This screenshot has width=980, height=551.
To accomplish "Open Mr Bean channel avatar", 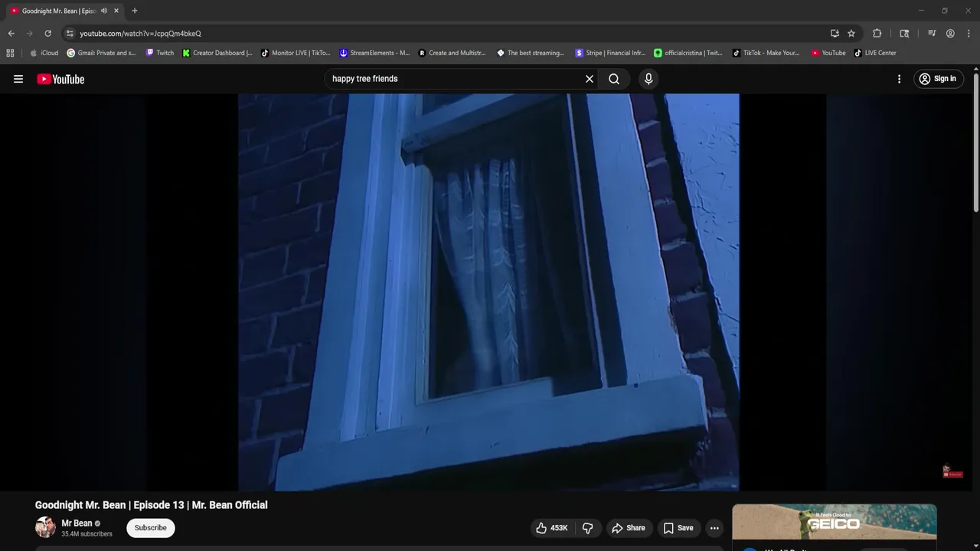I will point(45,527).
